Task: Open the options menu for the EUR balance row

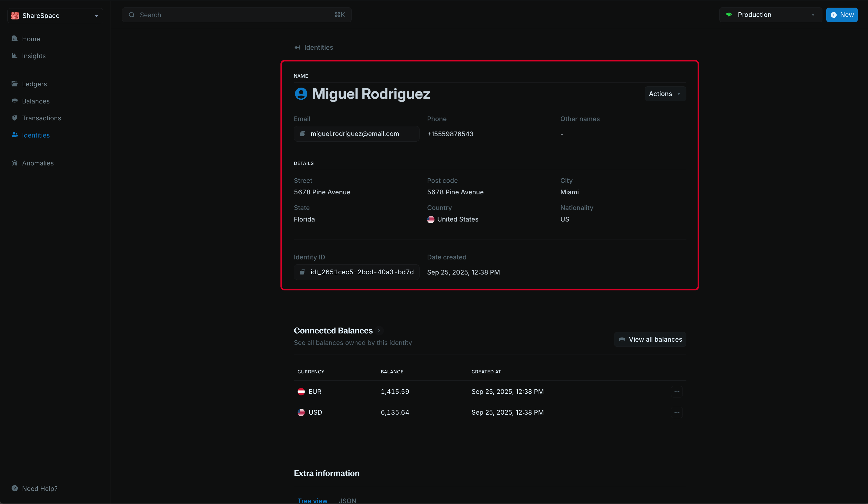Action: point(677,392)
